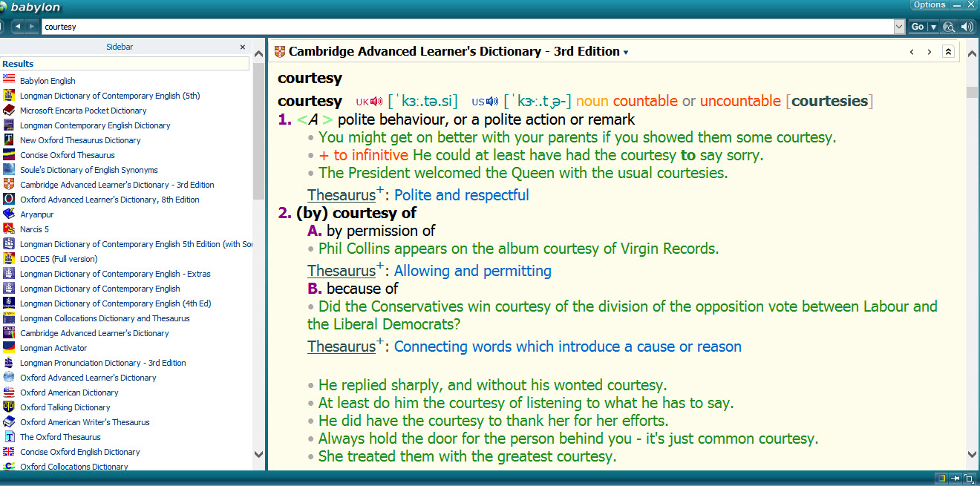Click the navigate forward arrow beside search box

[x=31, y=27]
